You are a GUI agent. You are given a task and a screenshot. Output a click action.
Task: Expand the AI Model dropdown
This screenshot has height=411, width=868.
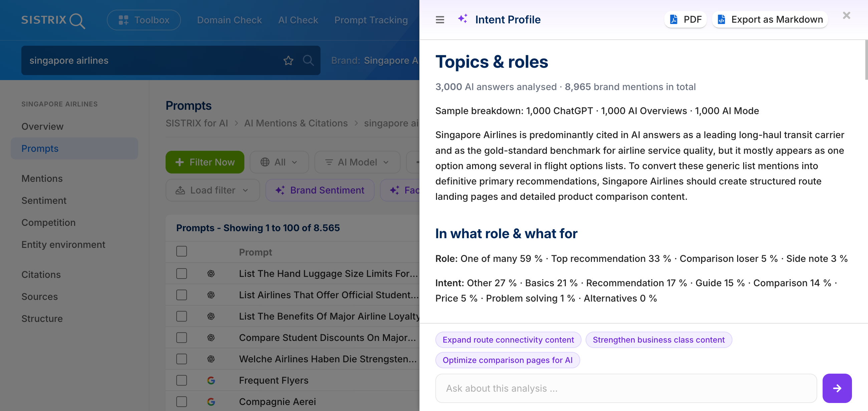coord(358,162)
